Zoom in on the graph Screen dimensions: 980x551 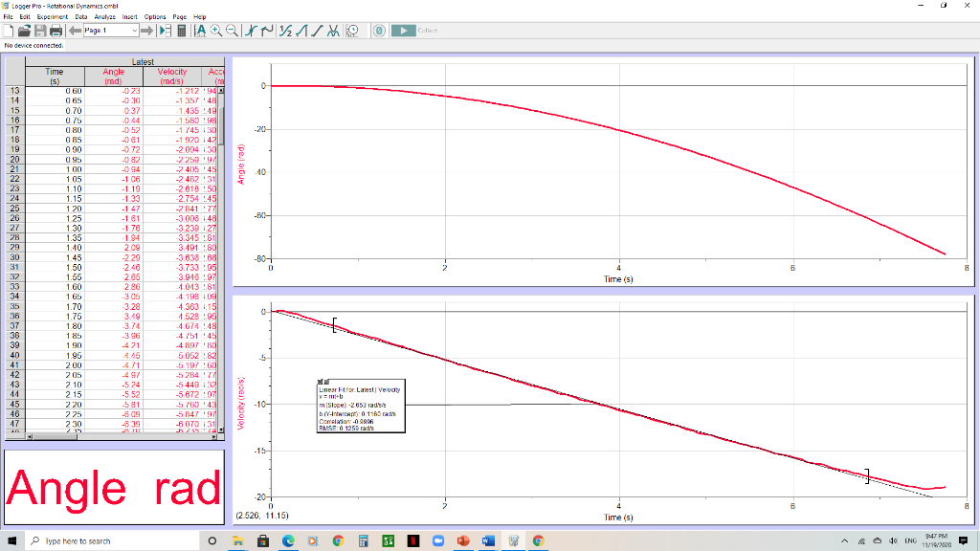pos(216,31)
